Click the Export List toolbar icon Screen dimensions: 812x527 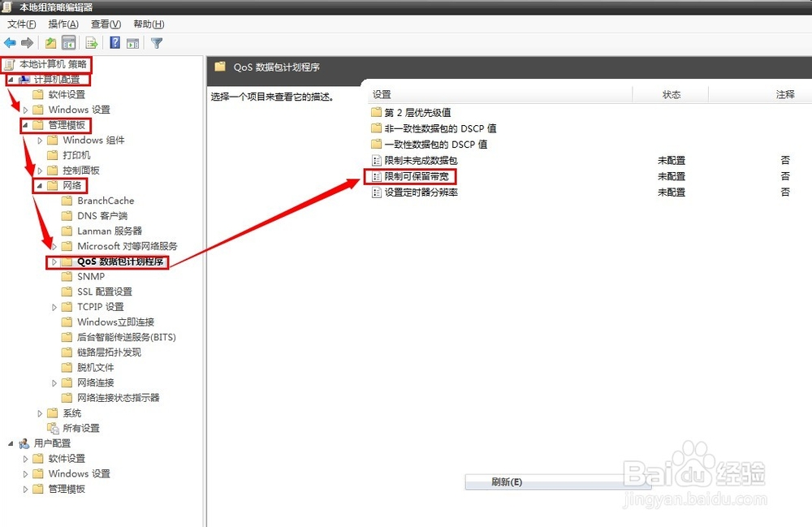coord(92,43)
